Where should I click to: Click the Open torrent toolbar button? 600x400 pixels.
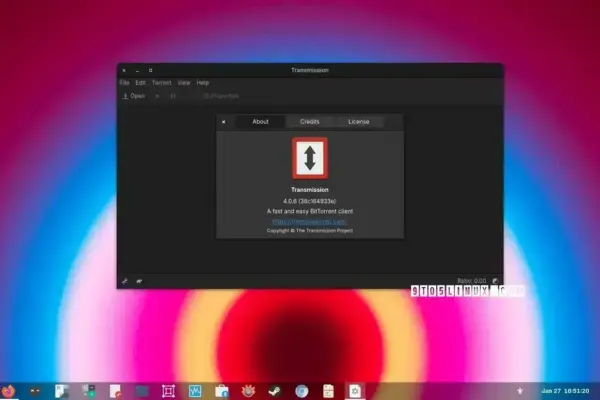(134, 96)
